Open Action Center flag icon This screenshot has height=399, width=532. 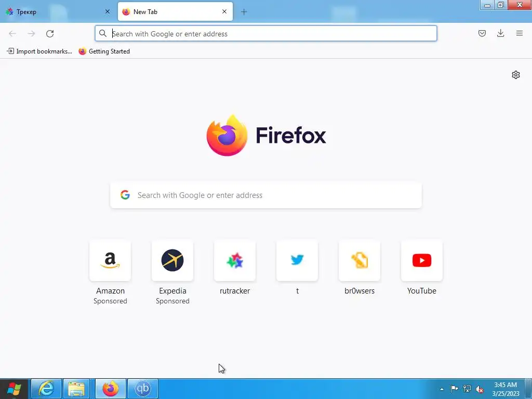(x=454, y=389)
